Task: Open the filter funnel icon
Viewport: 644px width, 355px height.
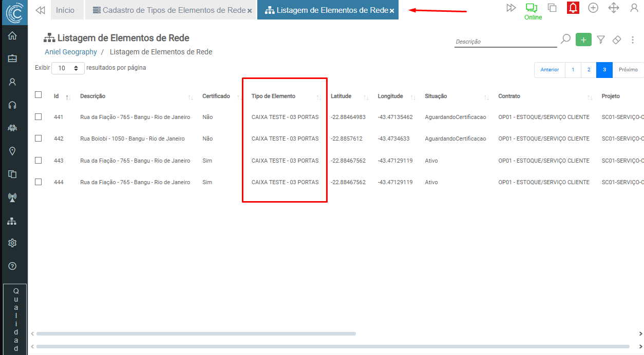Action: pyautogui.click(x=600, y=40)
